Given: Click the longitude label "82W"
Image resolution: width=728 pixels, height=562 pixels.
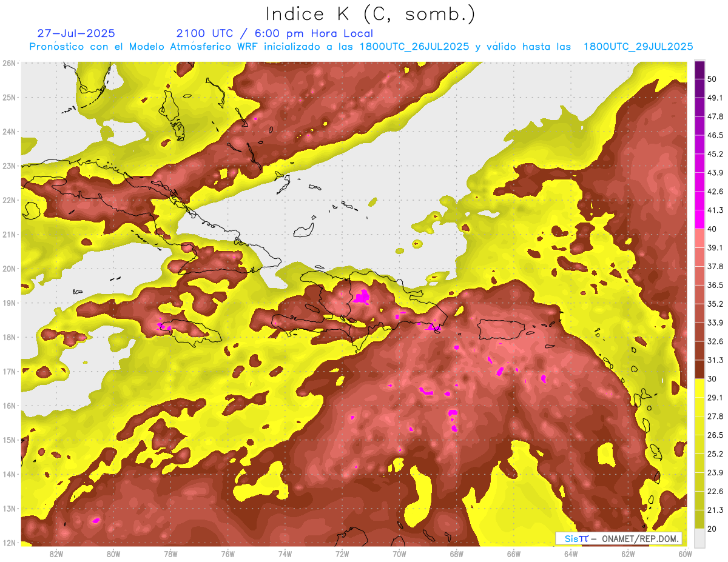Looking at the screenshot, I should coord(56,554).
